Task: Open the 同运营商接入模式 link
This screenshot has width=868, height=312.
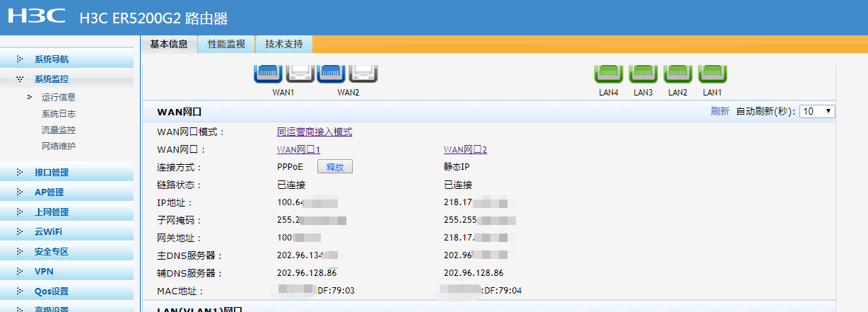Action: coord(315,132)
